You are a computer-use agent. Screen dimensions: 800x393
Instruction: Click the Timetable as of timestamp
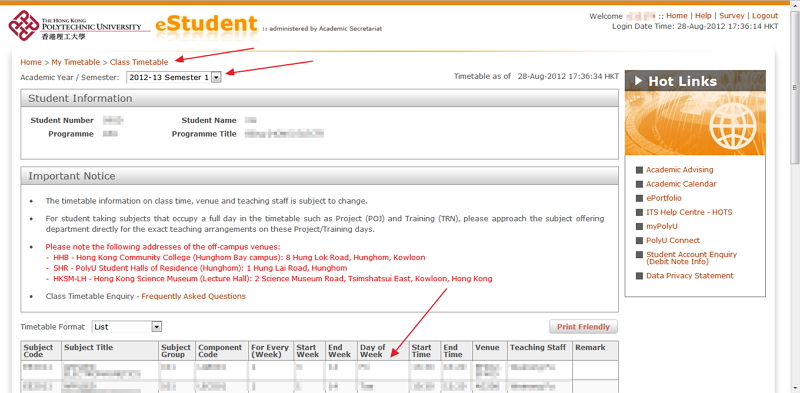pos(536,77)
